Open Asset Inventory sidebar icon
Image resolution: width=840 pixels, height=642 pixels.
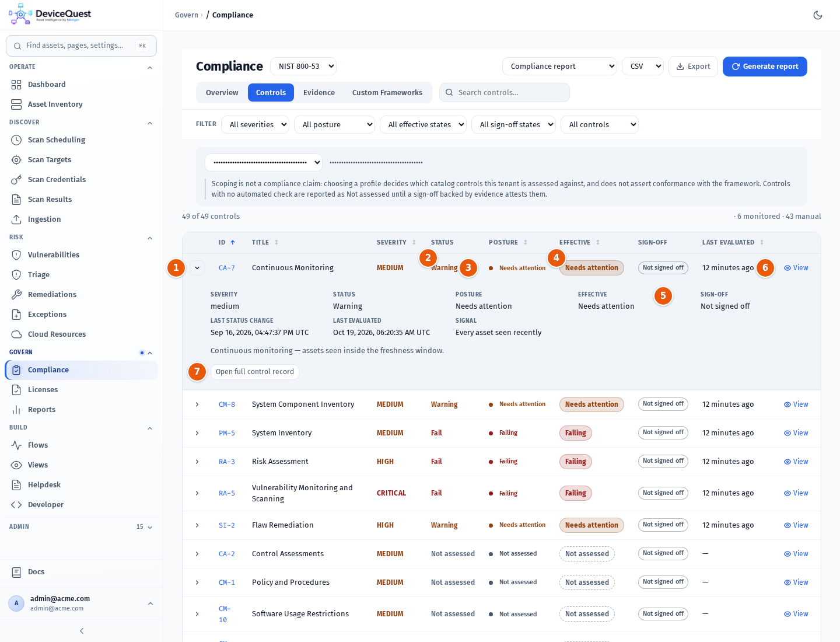coord(16,104)
